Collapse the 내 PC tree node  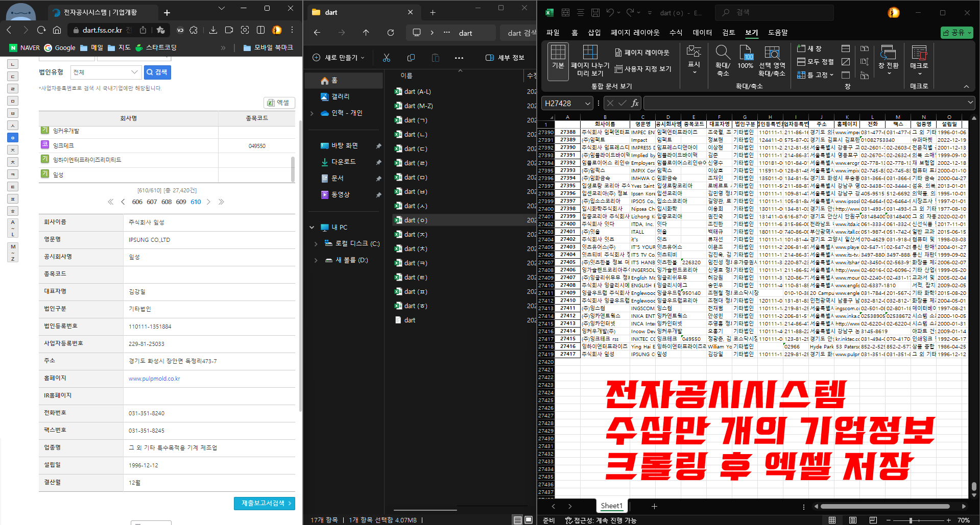[312, 228]
